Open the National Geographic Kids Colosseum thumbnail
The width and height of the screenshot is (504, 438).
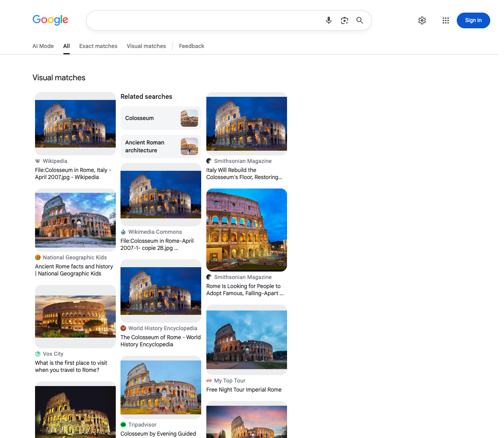point(75,220)
